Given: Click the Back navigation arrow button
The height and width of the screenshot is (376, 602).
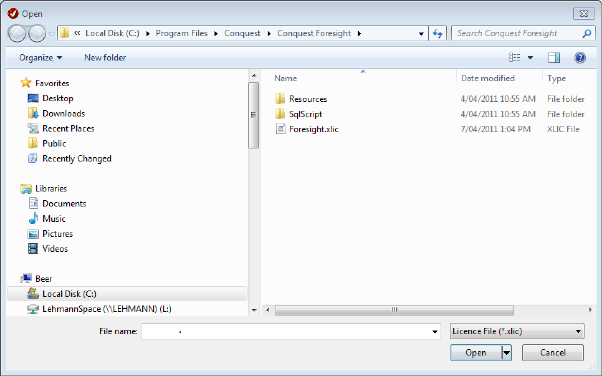Looking at the screenshot, I should click(x=18, y=34).
